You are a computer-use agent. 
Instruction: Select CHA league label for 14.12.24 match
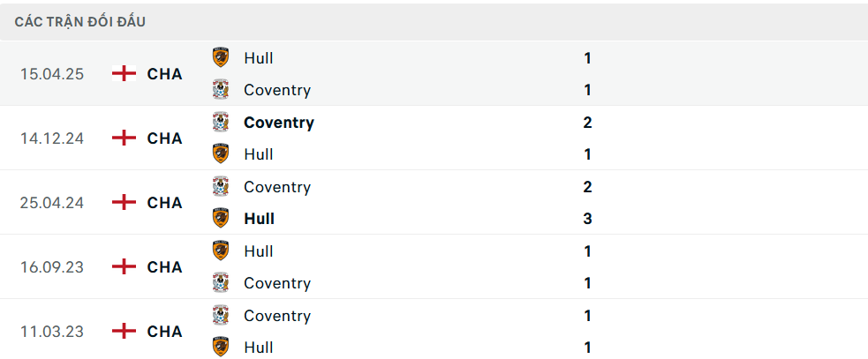pyautogui.click(x=164, y=138)
